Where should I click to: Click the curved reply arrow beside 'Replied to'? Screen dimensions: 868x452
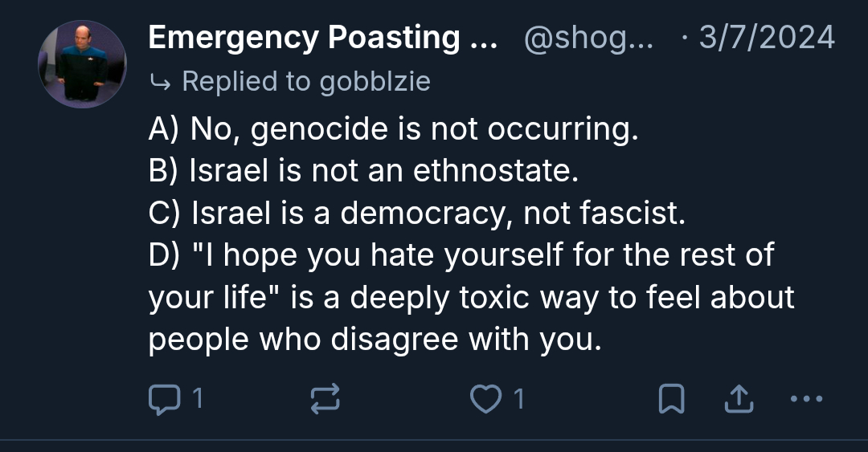pyautogui.click(x=160, y=81)
